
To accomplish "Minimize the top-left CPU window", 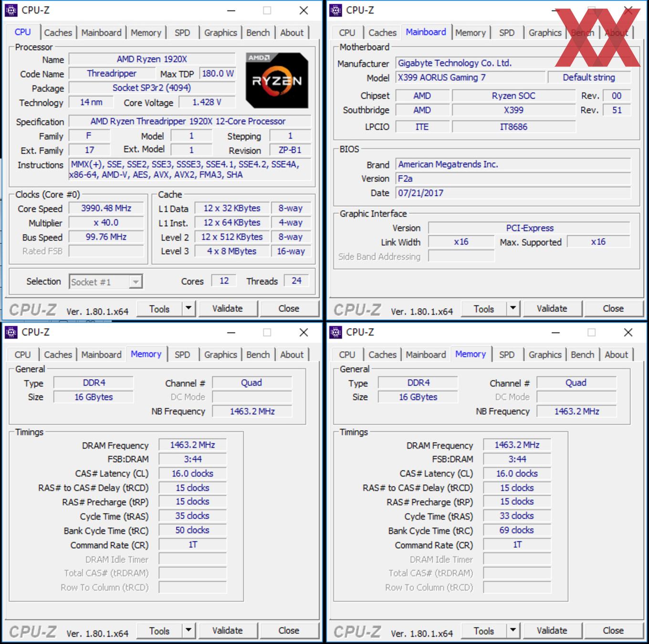I will point(231,10).
